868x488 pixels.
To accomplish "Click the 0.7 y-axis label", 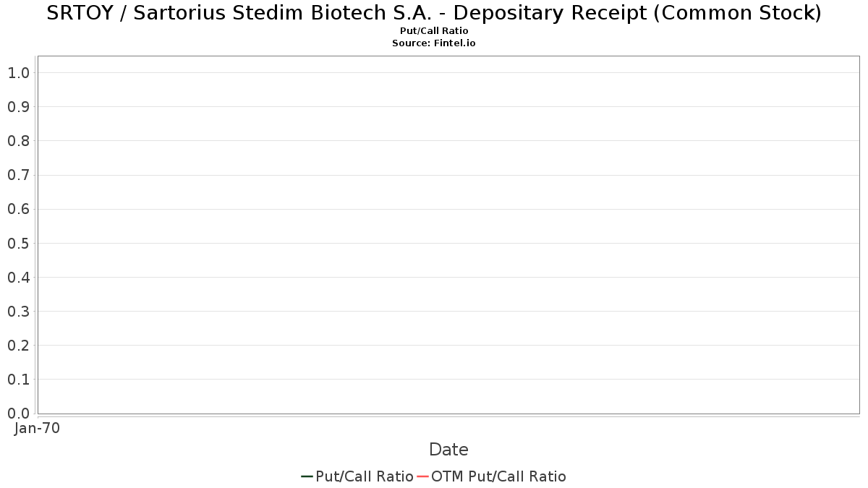I will click(x=18, y=175).
